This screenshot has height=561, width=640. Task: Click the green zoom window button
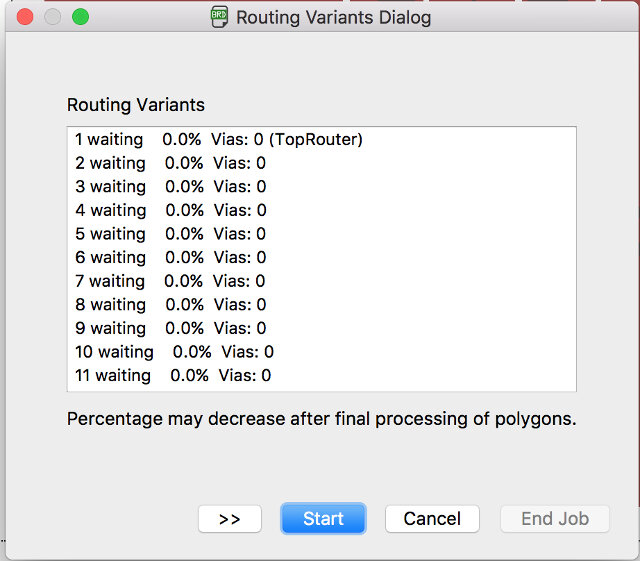80,17
